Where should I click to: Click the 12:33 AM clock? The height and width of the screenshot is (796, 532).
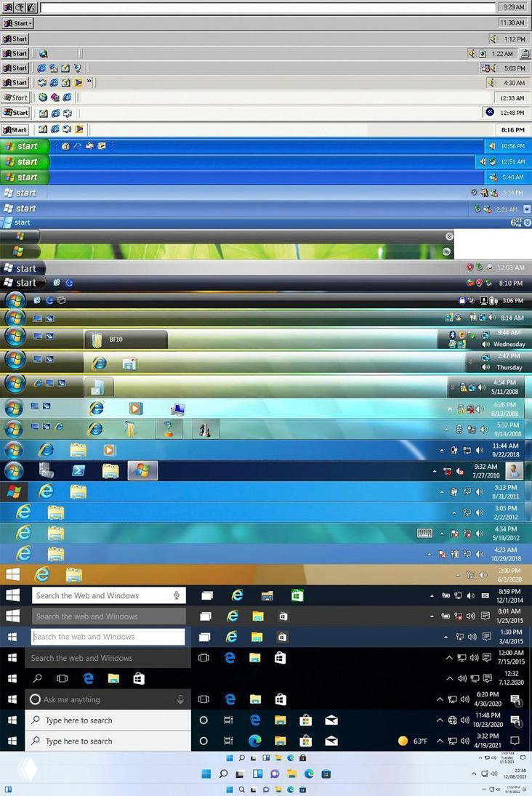pos(511,98)
